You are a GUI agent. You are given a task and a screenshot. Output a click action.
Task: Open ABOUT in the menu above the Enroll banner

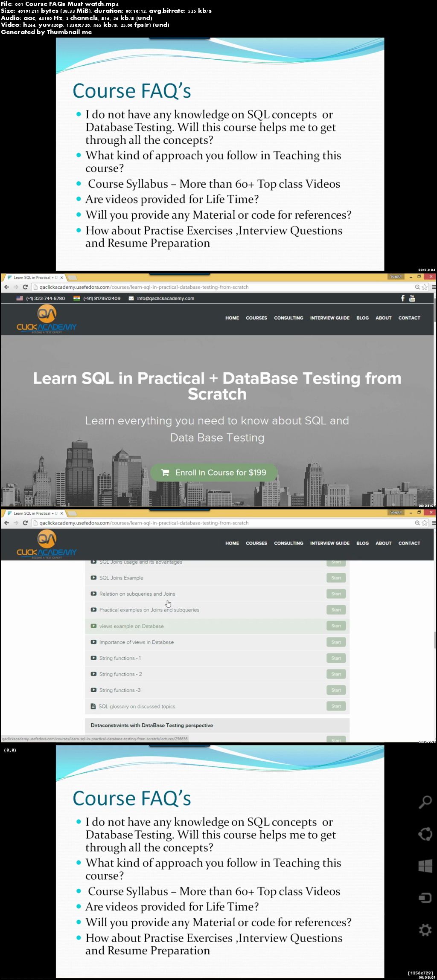click(383, 318)
